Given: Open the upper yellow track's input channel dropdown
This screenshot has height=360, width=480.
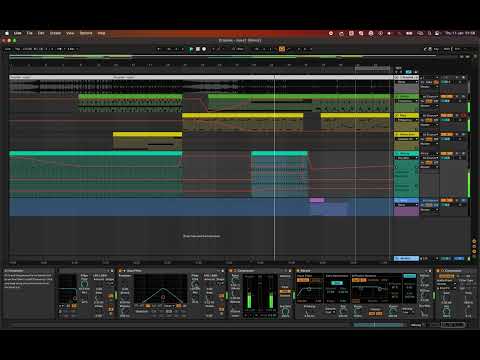Looking at the screenshot, I should (x=430, y=115).
